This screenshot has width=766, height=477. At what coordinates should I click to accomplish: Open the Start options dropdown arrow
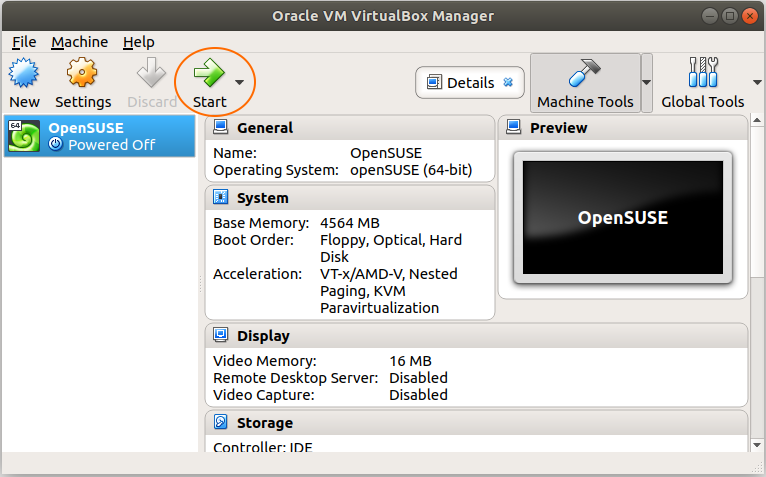coord(239,82)
